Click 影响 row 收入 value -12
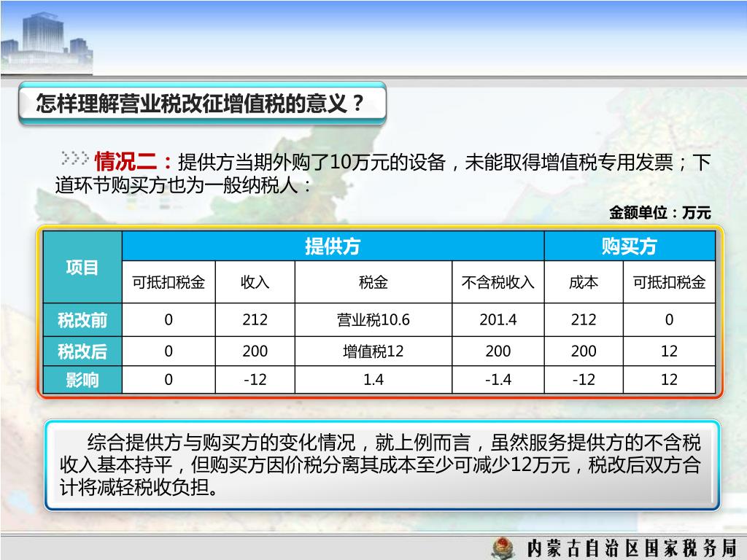Screen dimensions: 747x560 pos(255,379)
